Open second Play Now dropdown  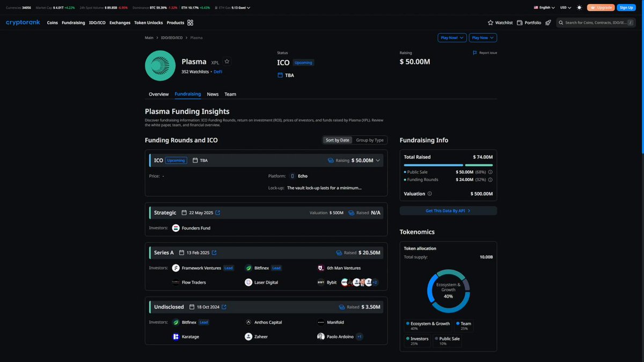(483, 38)
